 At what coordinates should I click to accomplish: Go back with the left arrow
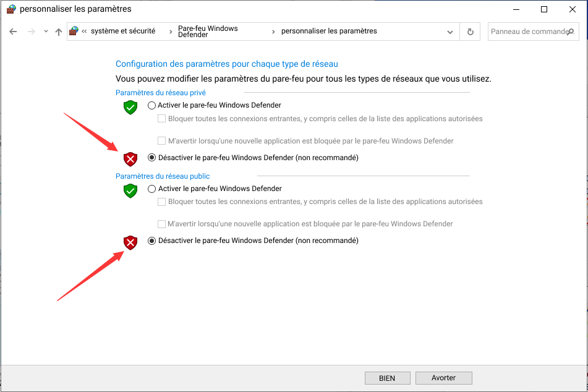tap(13, 32)
